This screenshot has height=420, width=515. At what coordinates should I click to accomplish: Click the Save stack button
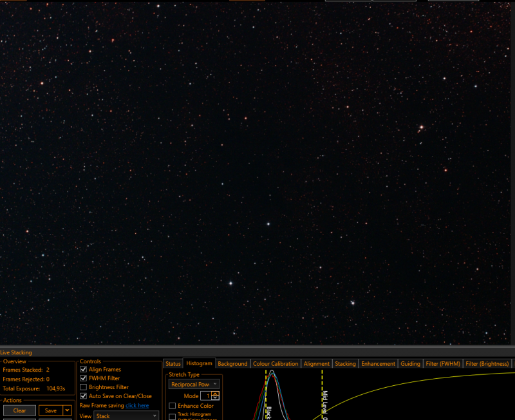click(x=51, y=410)
